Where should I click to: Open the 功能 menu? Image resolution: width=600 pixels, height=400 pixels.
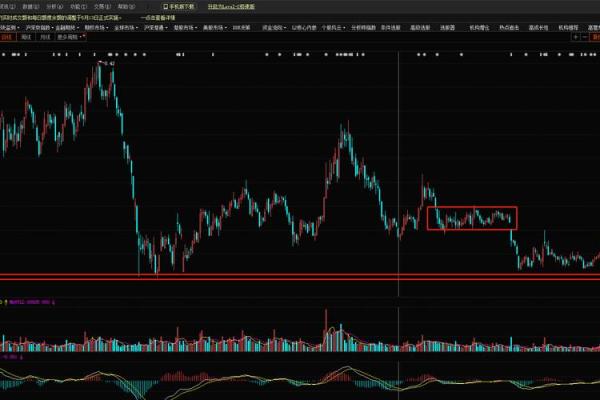click(x=75, y=6)
